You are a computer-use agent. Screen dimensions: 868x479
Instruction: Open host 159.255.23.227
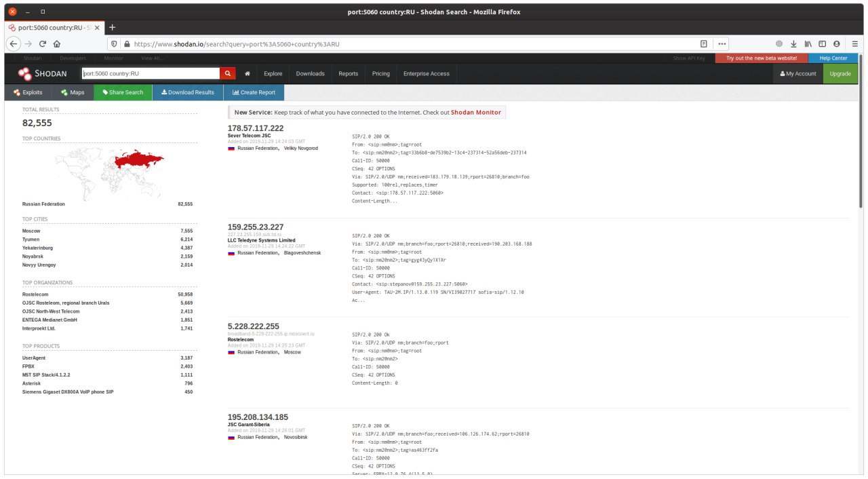coord(256,227)
